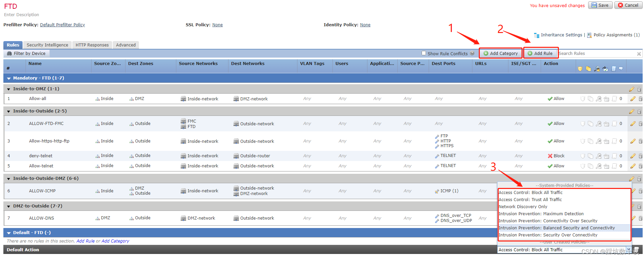
Task: Open the Default Action dropdown arrow
Action: (628, 250)
